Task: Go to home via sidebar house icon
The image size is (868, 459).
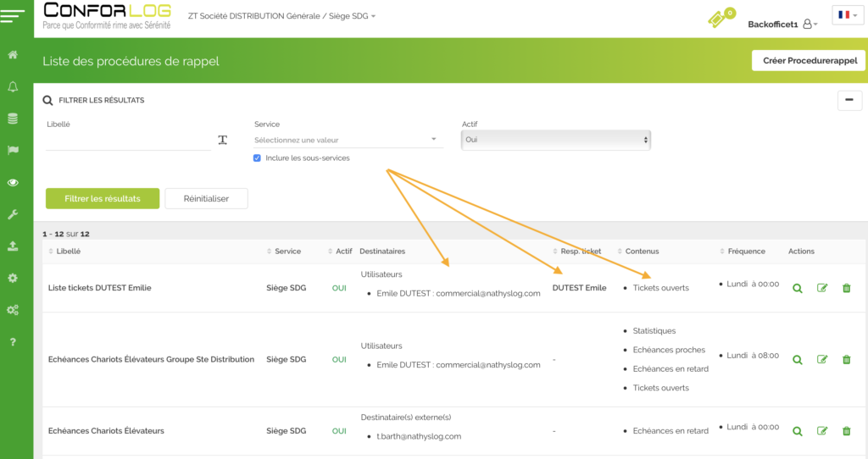Action: pos(13,55)
